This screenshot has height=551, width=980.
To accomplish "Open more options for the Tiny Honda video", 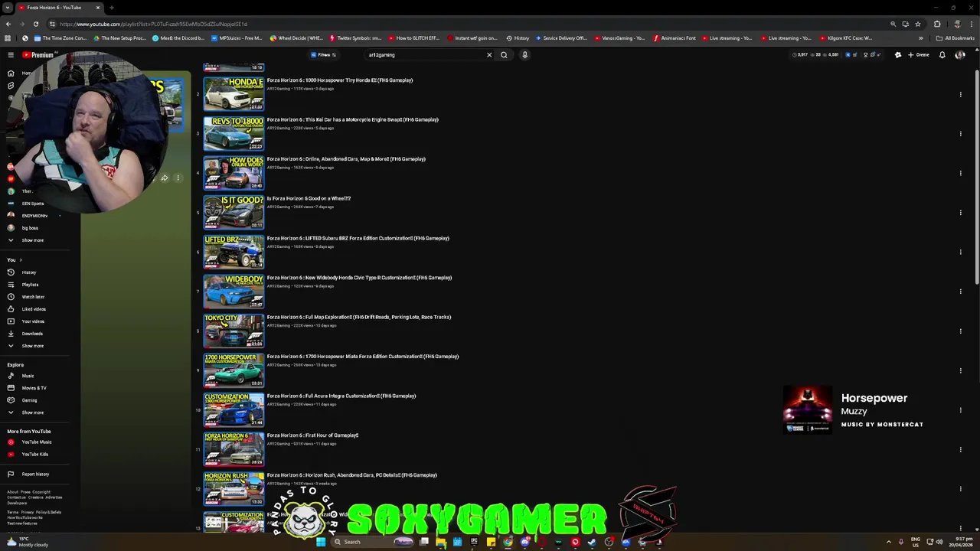I will coord(960,94).
